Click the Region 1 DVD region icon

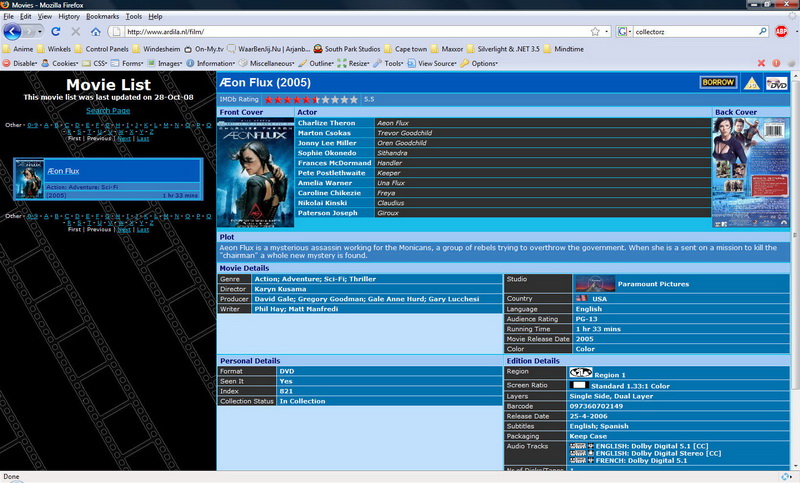[x=581, y=373]
